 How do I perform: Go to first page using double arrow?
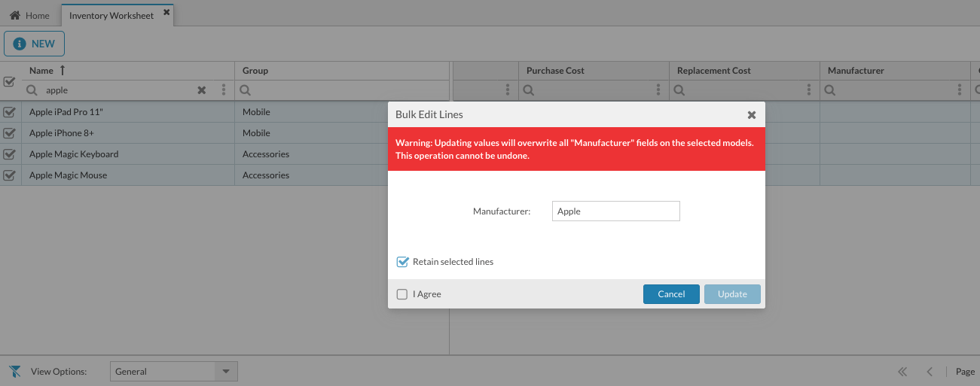pyautogui.click(x=902, y=372)
